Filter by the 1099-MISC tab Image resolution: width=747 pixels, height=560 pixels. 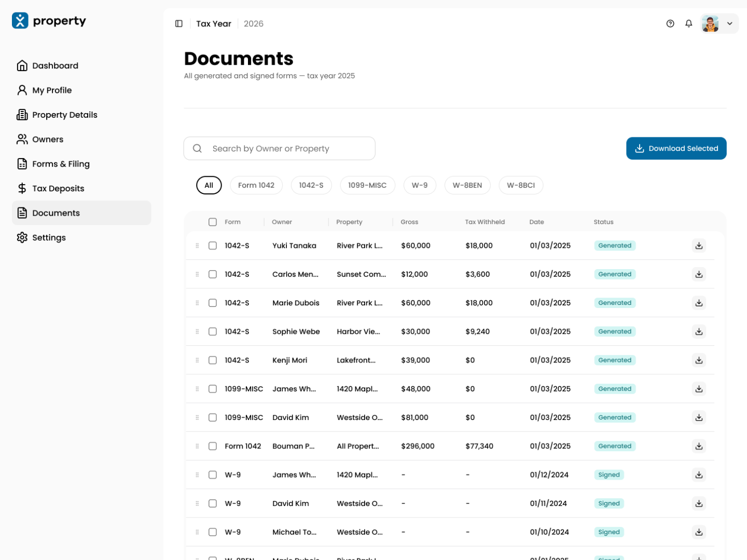(367, 185)
